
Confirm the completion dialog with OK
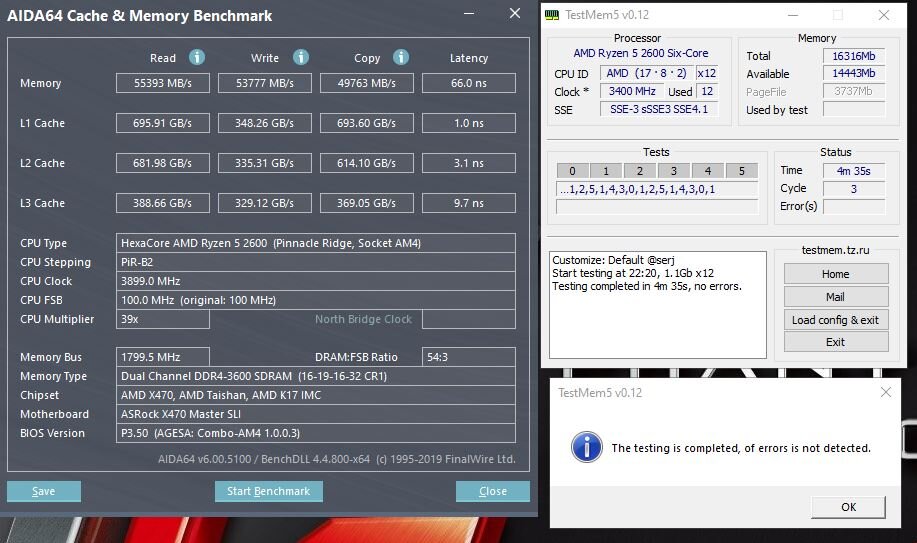[849, 507]
